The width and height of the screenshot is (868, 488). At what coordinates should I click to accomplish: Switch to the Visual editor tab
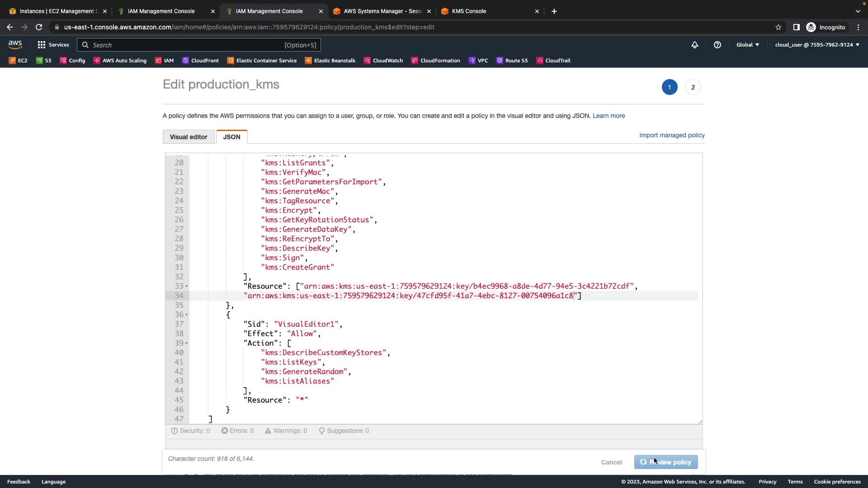point(189,137)
